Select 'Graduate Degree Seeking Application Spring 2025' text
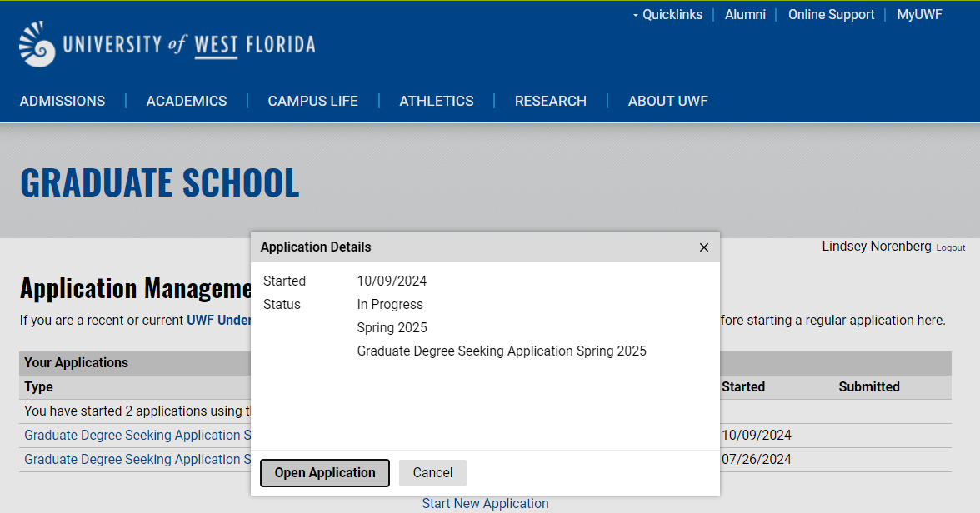980x513 pixels. tap(502, 351)
